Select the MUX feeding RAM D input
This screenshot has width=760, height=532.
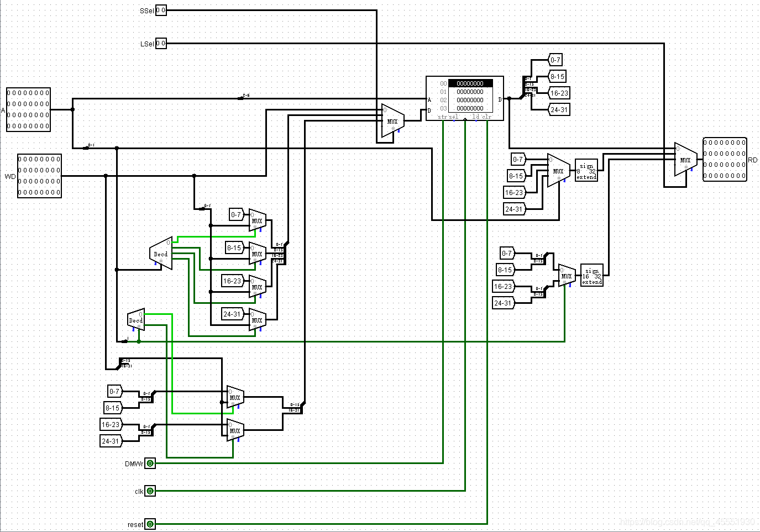393,120
